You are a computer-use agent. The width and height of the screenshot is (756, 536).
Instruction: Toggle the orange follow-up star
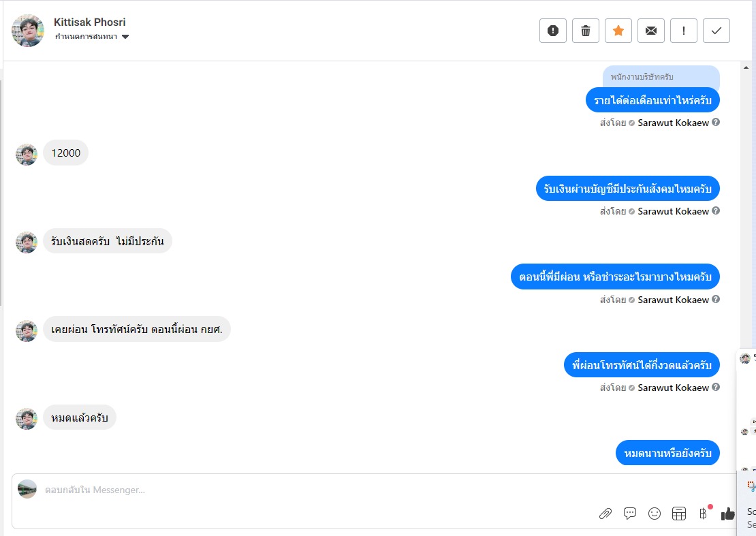(x=618, y=31)
